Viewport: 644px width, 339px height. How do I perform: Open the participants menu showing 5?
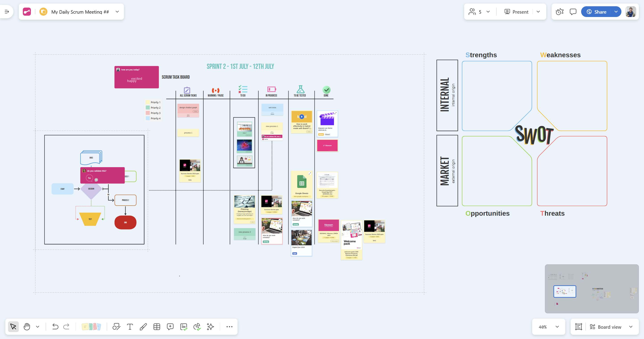pos(479,12)
